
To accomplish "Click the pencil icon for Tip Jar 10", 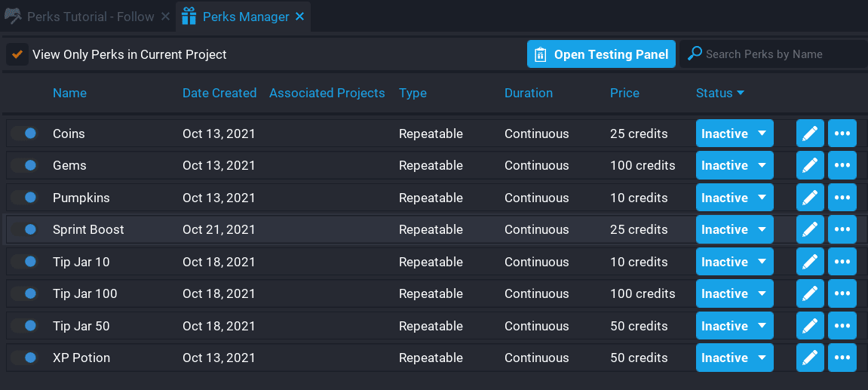I will [810, 262].
